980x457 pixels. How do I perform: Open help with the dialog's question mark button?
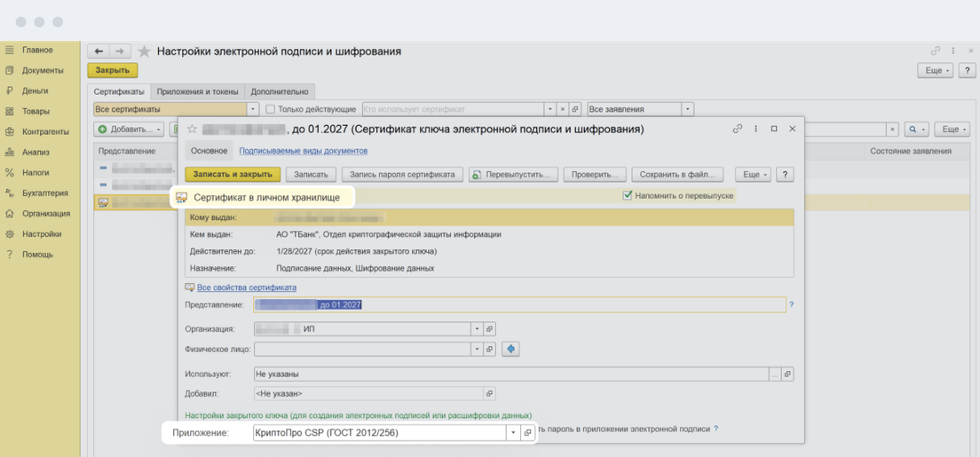tap(784, 174)
